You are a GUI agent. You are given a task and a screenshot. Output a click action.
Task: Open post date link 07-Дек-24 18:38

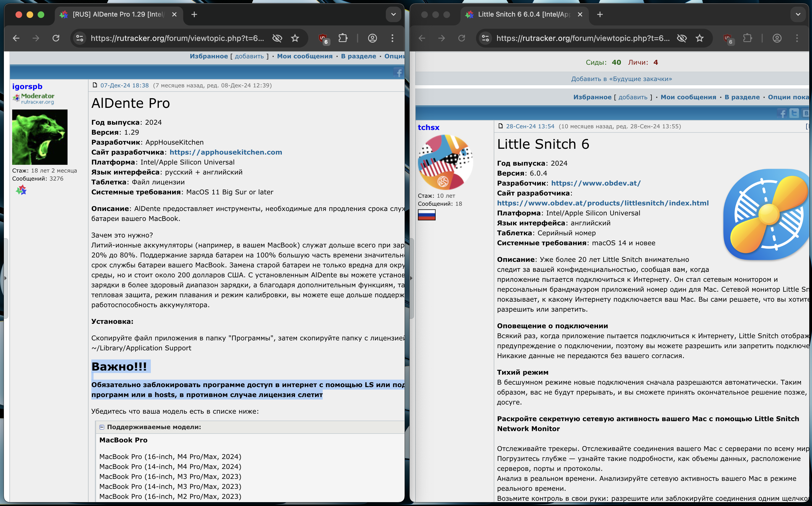pyautogui.click(x=124, y=85)
